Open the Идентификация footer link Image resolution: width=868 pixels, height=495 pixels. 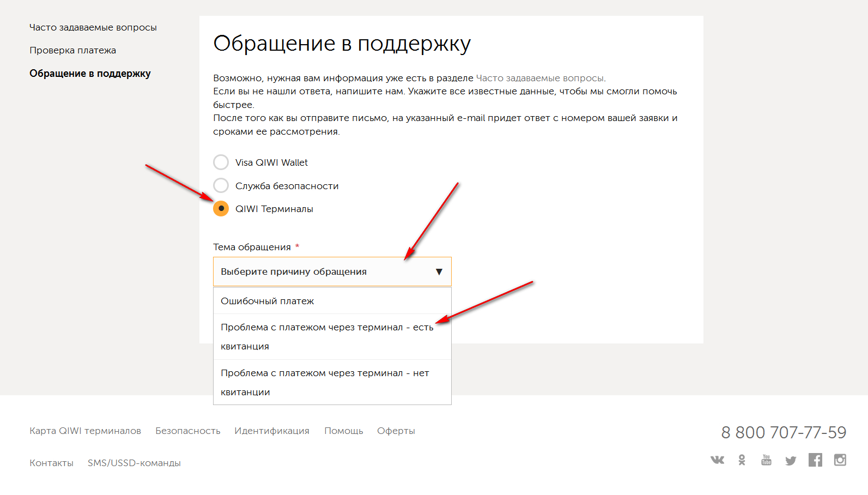point(272,431)
